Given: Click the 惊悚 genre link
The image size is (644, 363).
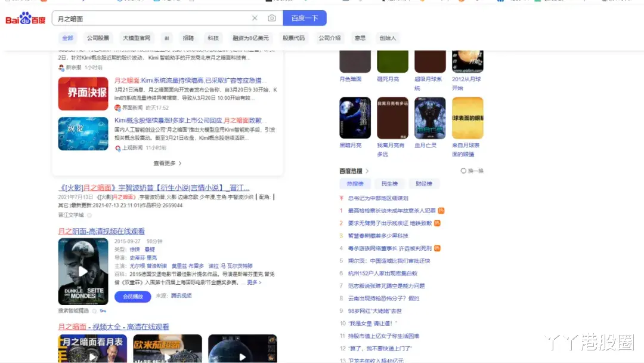Looking at the screenshot, I should [x=135, y=250].
